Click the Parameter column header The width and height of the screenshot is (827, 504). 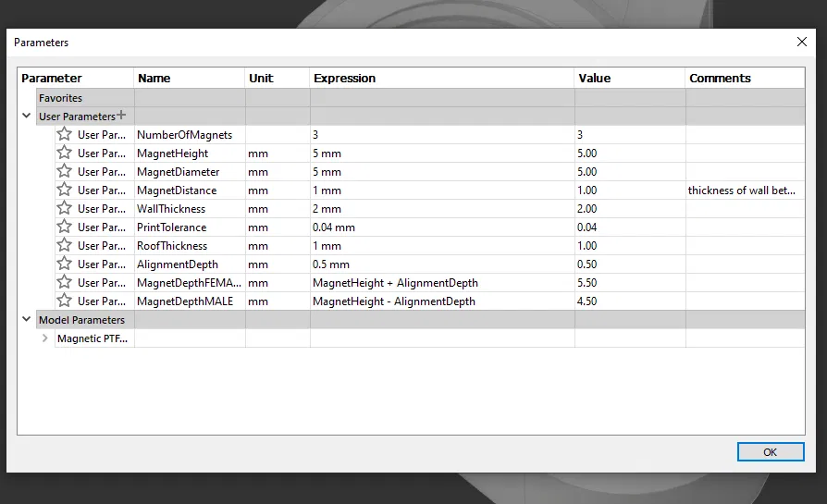(76, 78)
